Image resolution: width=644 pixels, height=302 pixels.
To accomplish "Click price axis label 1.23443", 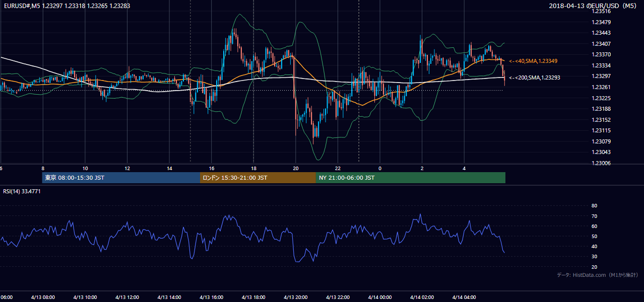I will pyautogui.click(x=601, y=33).
